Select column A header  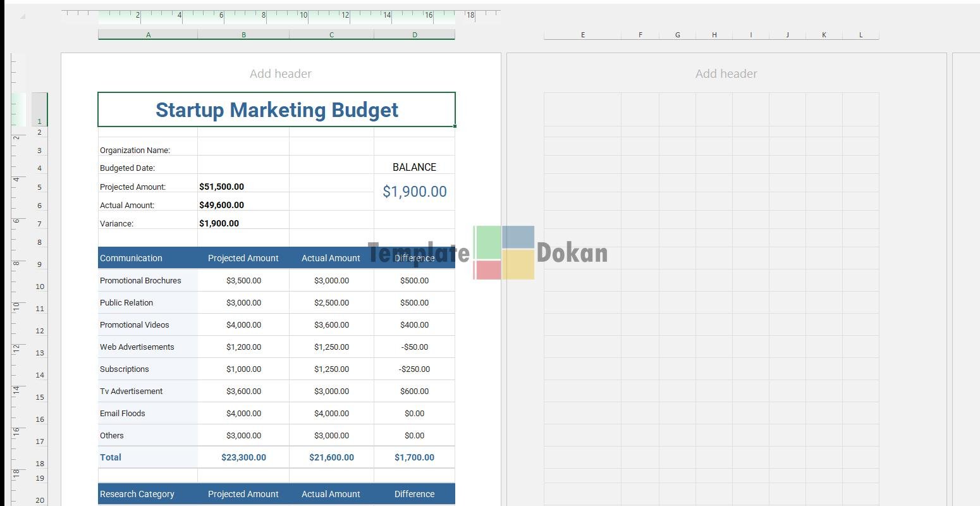[x=148, y=35]
